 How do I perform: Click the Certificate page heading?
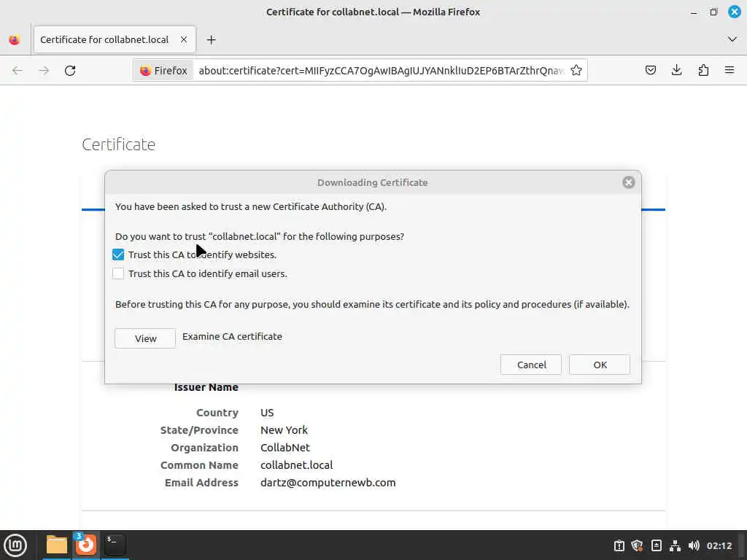coord(119,144)
